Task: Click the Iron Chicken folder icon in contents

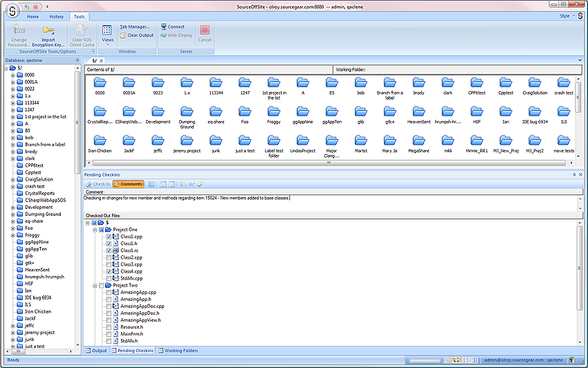Action: (x=100, y=140)
